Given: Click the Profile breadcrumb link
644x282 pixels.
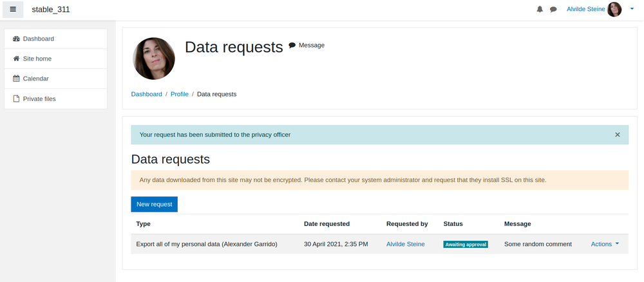Looking at the screenshot, I should click(180, 94).
